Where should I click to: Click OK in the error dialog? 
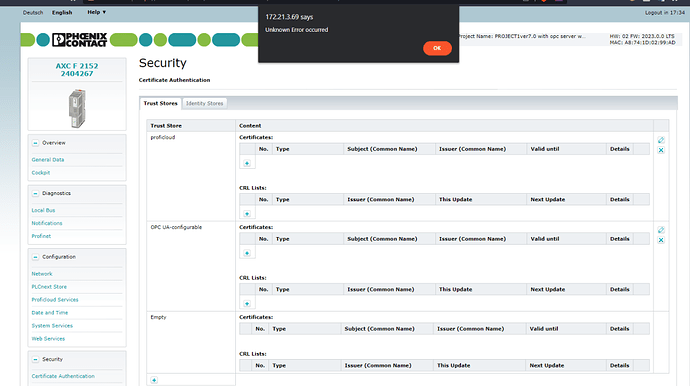(x=437, y=48)
